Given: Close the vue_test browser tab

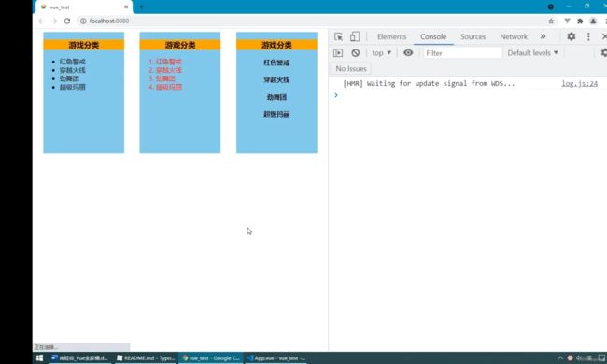Looking at the screenshot, I should pyautogui.click(x=126, y=7).
